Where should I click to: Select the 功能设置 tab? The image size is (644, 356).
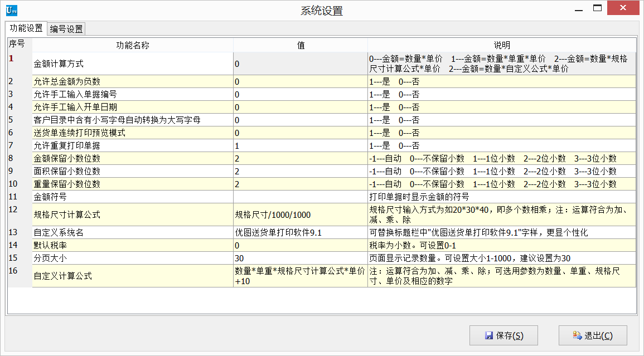[x=26, y=28]
